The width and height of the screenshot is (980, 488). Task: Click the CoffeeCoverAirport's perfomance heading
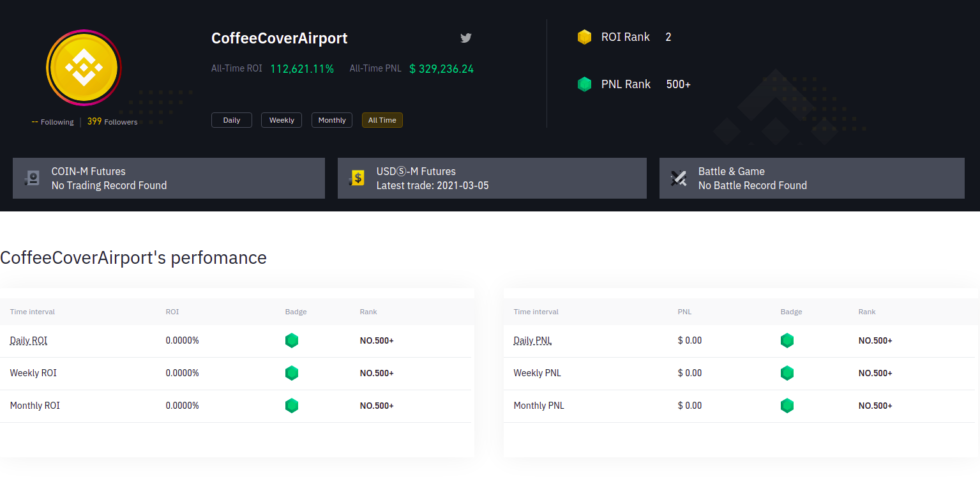(133, 257)
